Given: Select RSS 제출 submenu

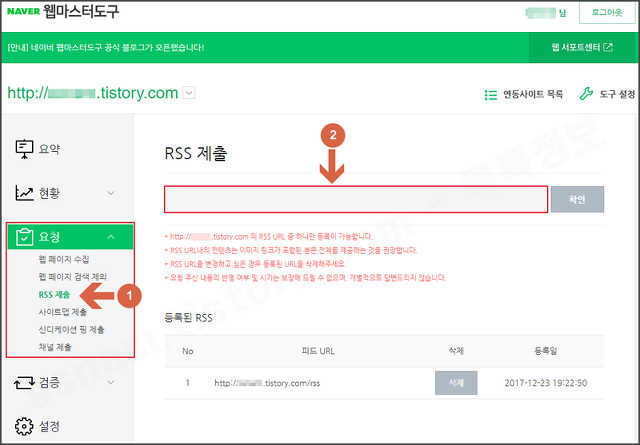Looking at the screenshot, I should (54, 294).
